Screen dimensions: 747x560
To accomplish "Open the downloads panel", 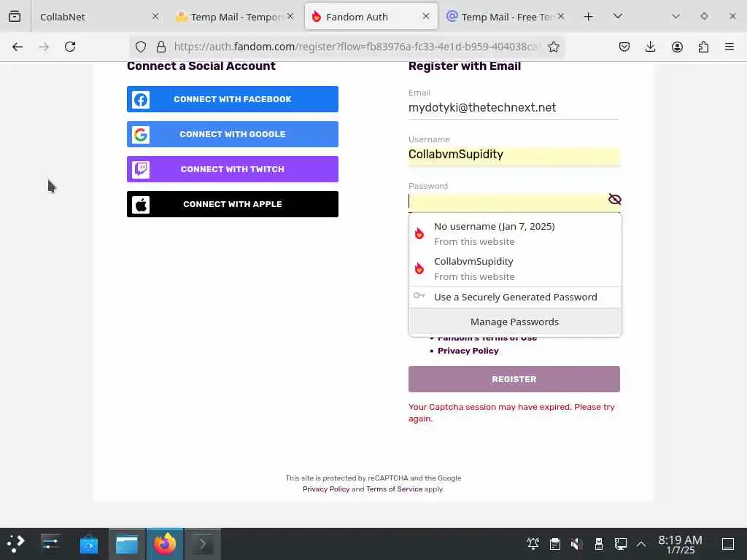I will (650, 47).
